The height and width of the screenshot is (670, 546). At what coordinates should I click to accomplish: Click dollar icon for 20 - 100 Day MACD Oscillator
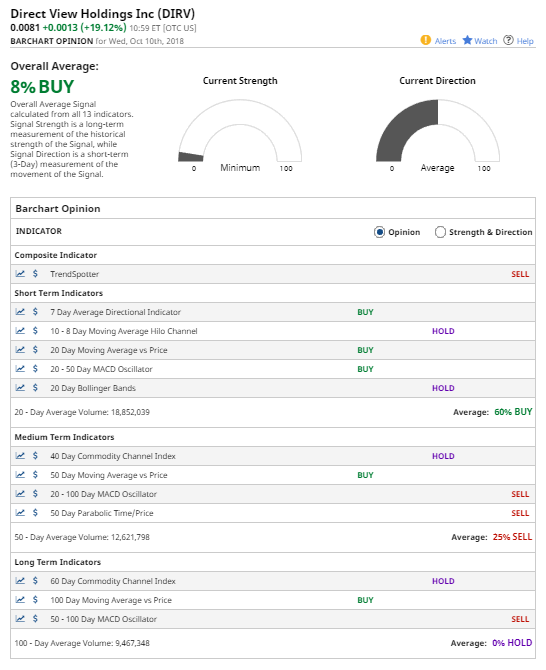pyautogui.click(x=35, y=494)
